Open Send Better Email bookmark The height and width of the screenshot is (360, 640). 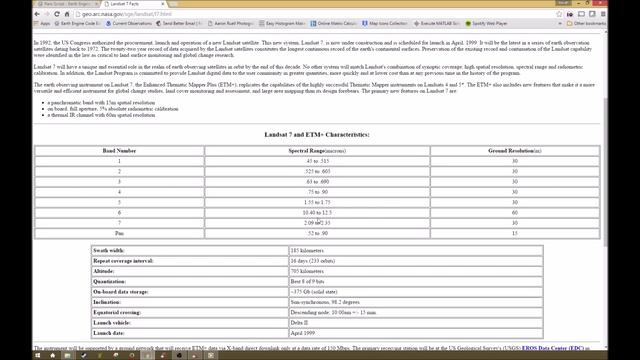pyautogui.click(x=179, y=24)
